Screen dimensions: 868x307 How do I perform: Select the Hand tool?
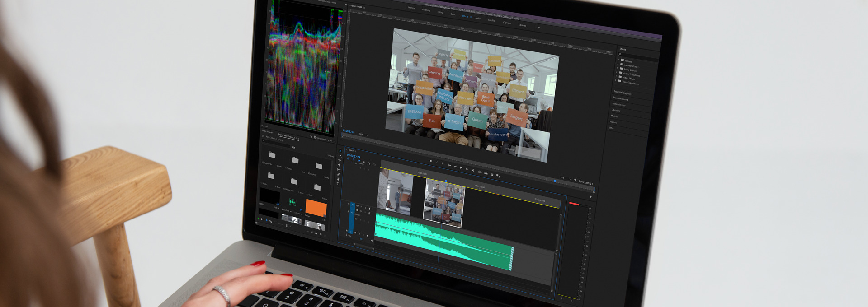pyautogui.click(x=338, y=179)
